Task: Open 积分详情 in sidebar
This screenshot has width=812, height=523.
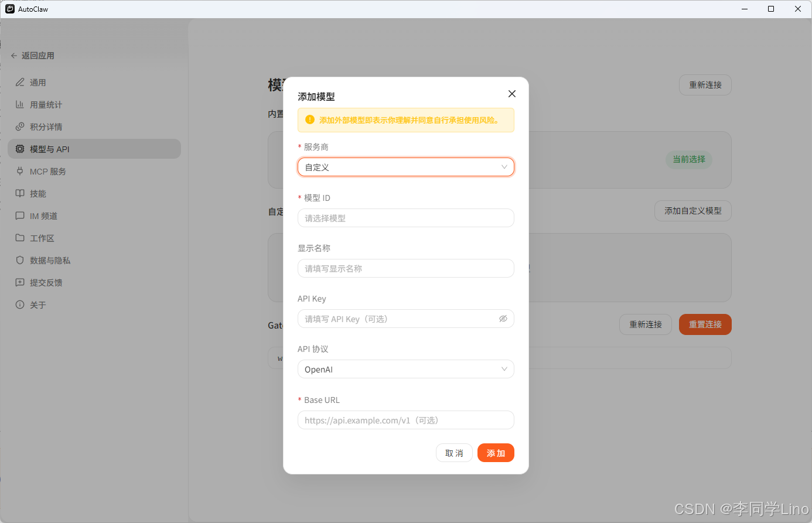Action: pos(94,127)
